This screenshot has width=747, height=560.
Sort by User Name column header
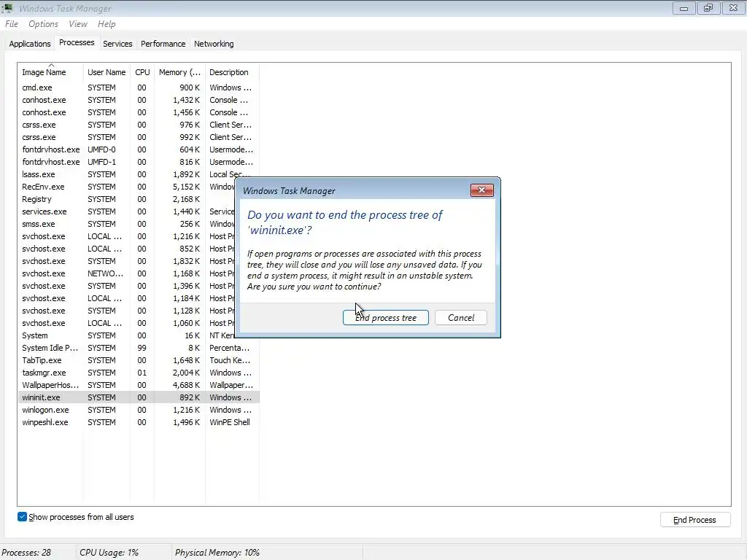tap(107, 72)
